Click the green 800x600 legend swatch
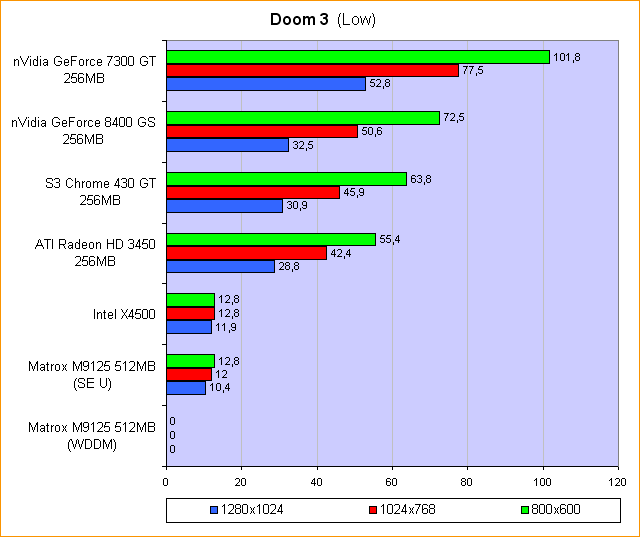 pos(525,510)
